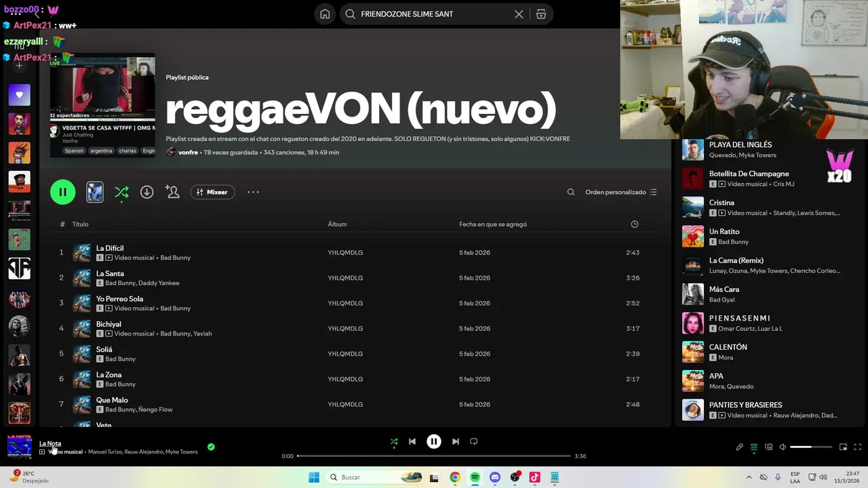
Task: Toggle shuffle in the bottom player controls
Action: click(394, 442)
